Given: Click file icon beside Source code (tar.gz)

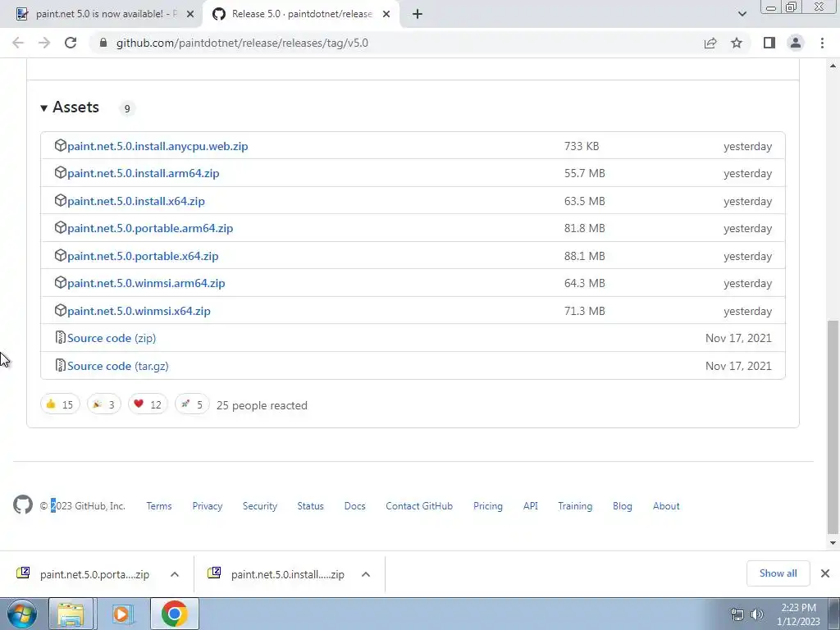Looking at the screenshot, I should click(61, 365).
